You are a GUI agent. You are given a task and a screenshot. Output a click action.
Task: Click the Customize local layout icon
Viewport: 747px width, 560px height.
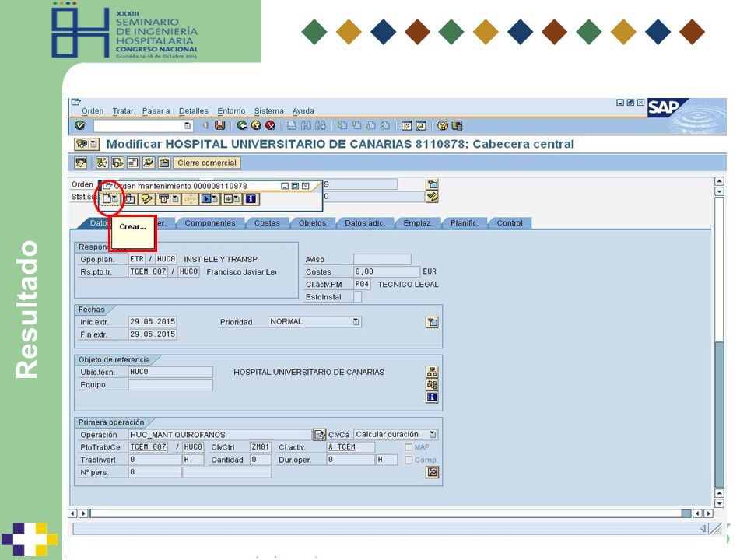[x=457, y=125]
